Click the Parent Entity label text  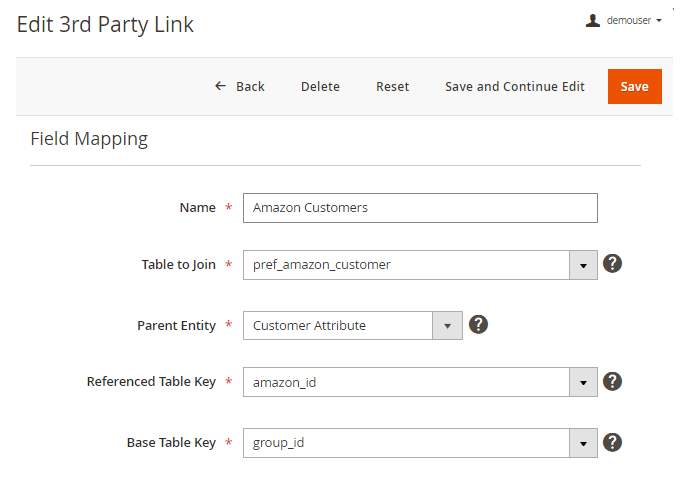[x=176, y=325]
